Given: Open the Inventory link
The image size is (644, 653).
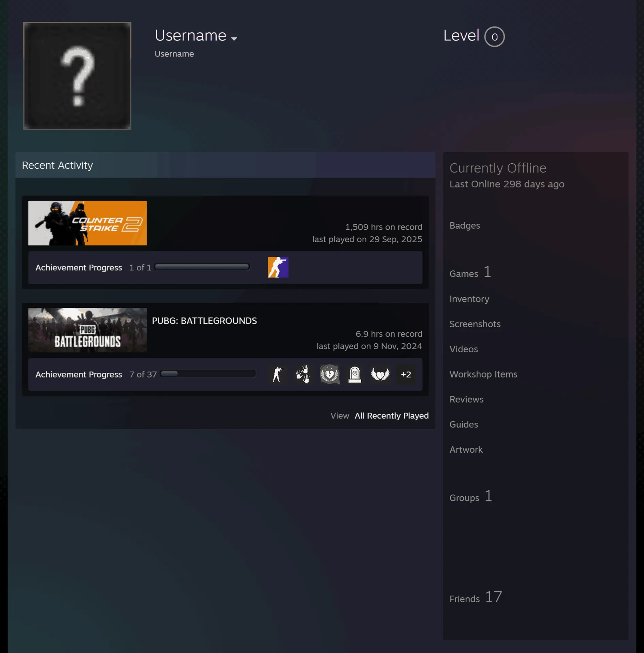Looking at the screenshot, I should [469, 299].
